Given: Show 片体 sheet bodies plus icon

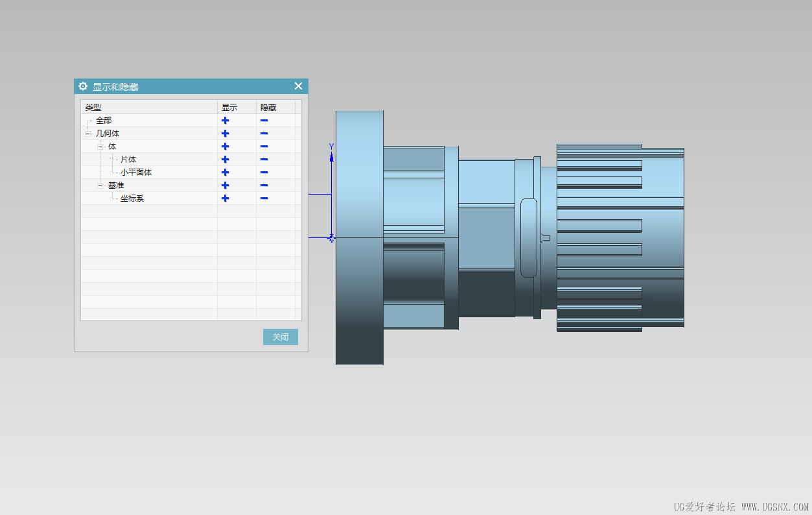Looking at the screenshot, I should pos(225,160).
